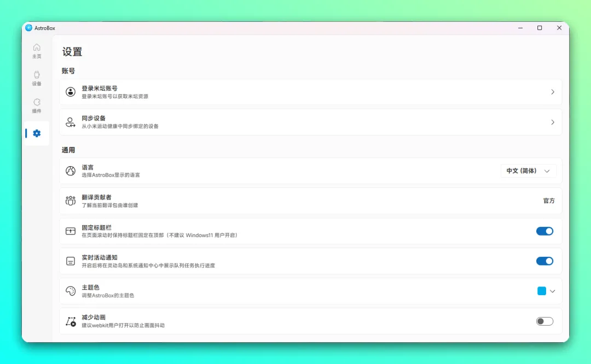Click 同步设备 title text
Viewport: 591px width, 364px height.
[94, 118]
